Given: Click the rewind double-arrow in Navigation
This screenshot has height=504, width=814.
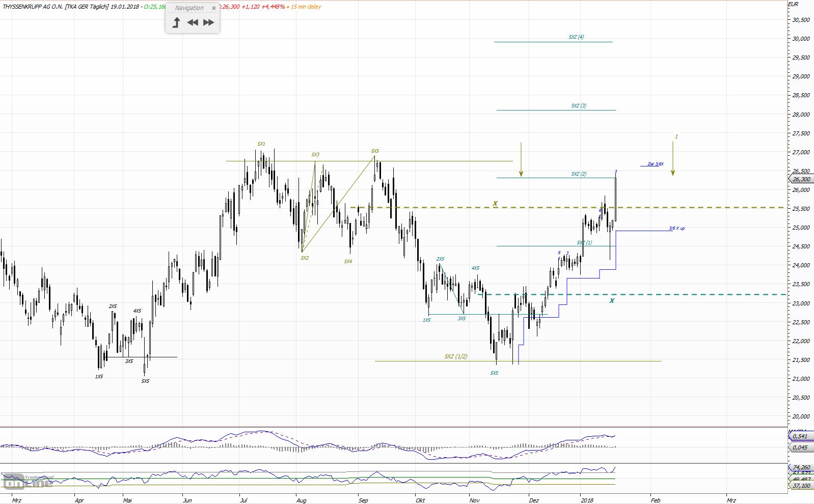Looking at the screenshot, I should [193, 22].
